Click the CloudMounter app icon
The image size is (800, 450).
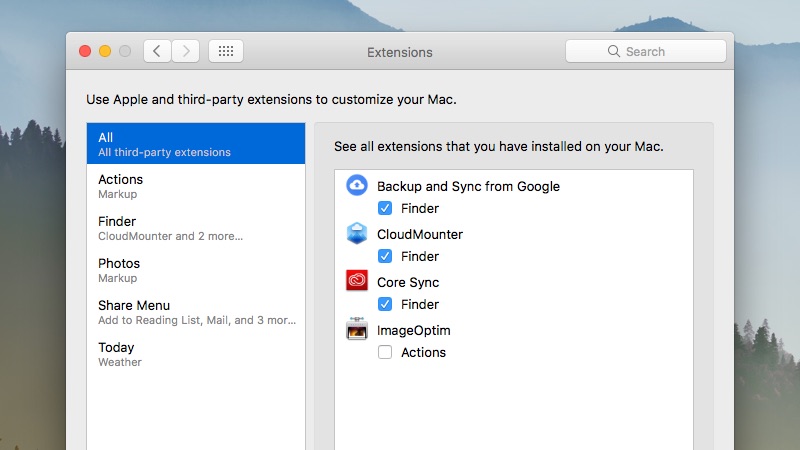(357, 234)
